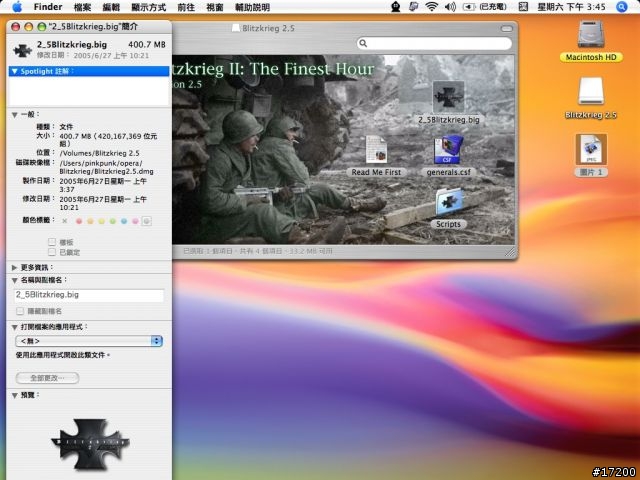Viewport: 640px width, 480px height.
Task: Click the Blitzkrieg 2.5 window title
Action: tap(268, 29)
